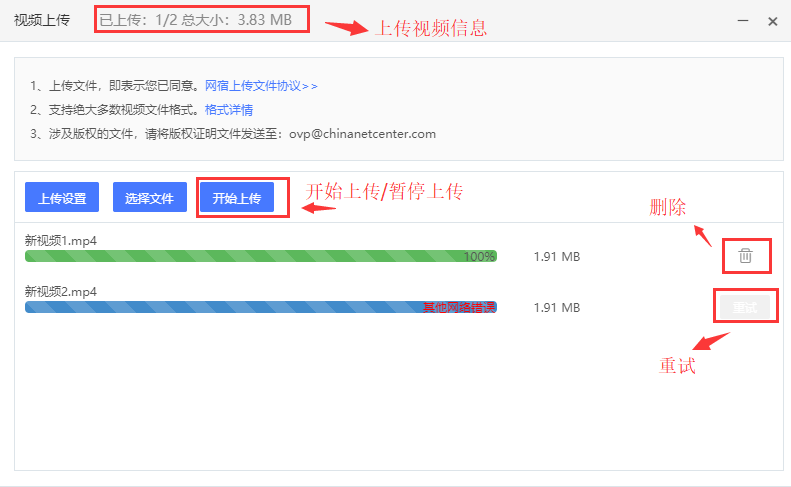Click the green 100% progress bar of 新视频1.mp4
This screenshot has height=487, width=791.
(261, 256)
